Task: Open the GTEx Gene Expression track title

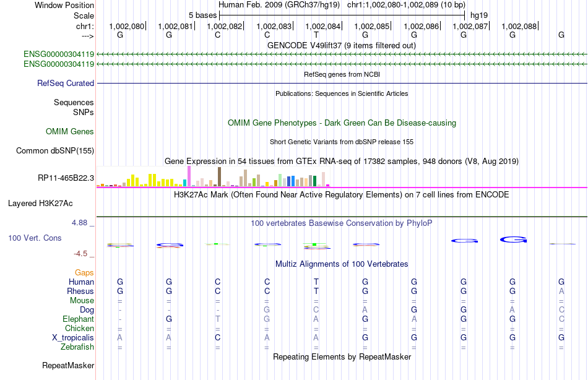Action: pyautogui.click(x=342, y=162)
